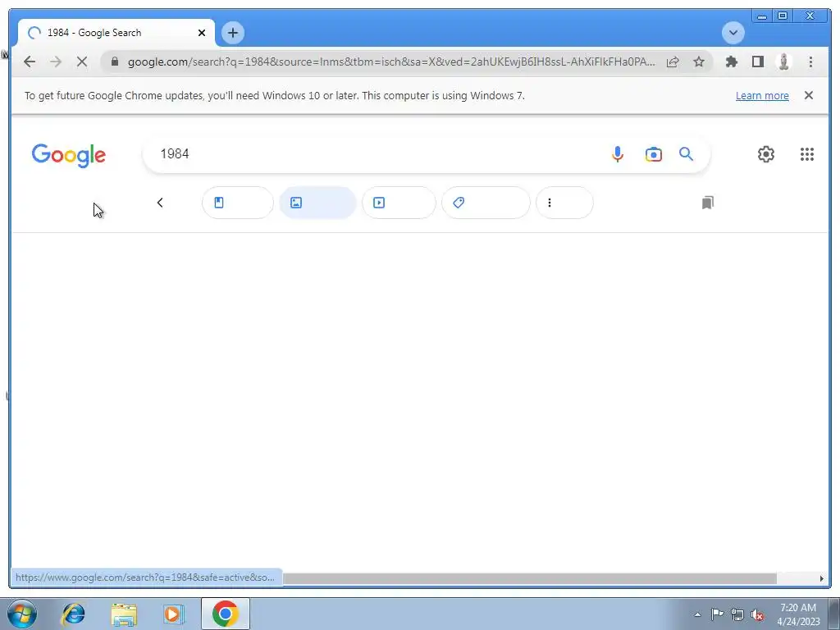This screenshot has height=630, width=840.
Task: Open the Learn more link
Action: 762,95
